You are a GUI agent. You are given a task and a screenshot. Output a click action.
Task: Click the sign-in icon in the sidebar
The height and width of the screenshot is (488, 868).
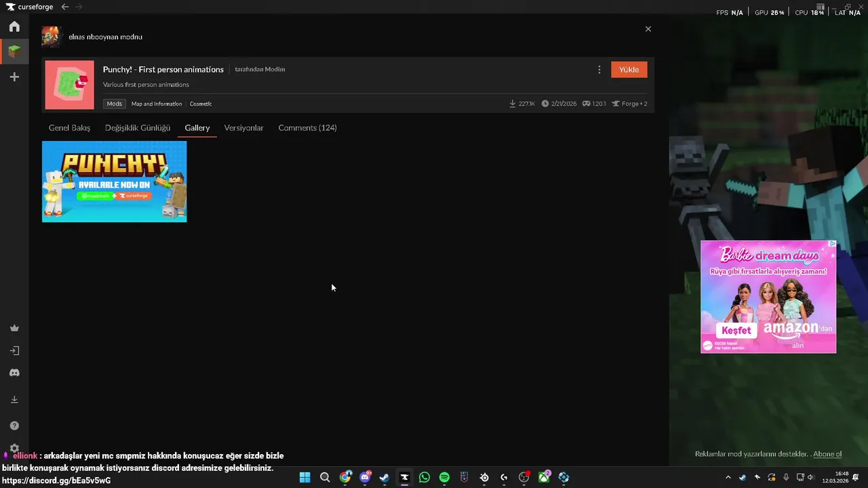point(14,351)
